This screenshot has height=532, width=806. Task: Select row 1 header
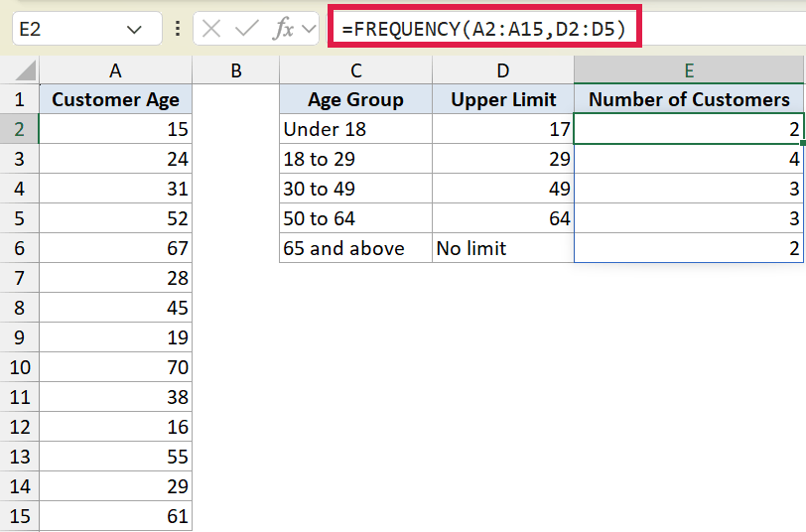coord(20,99)
